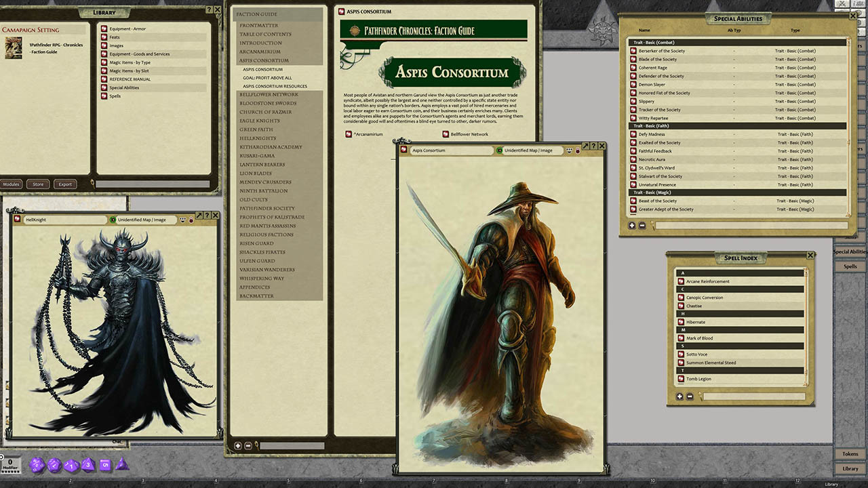The width and height of the screenshot is (868, 488).
Task: Select Goal: Profit Above All page
Action: pyautogui.click(x=267, y=78)
